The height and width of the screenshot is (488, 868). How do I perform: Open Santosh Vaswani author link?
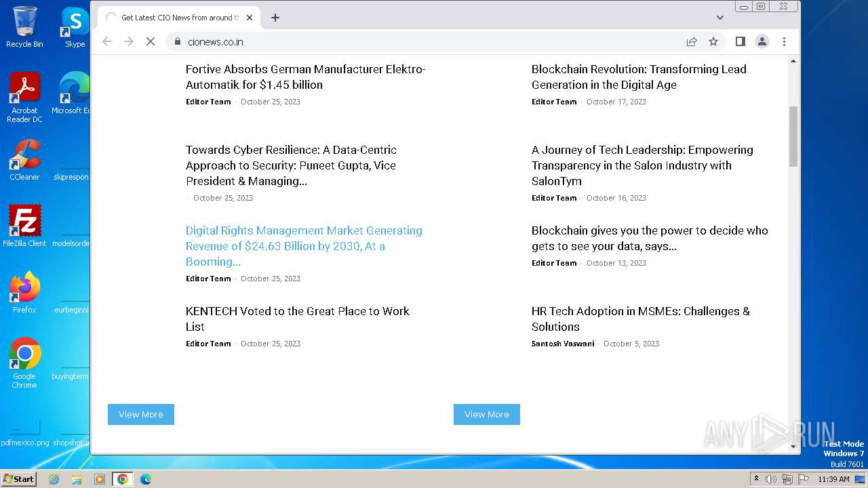point(563,344)
